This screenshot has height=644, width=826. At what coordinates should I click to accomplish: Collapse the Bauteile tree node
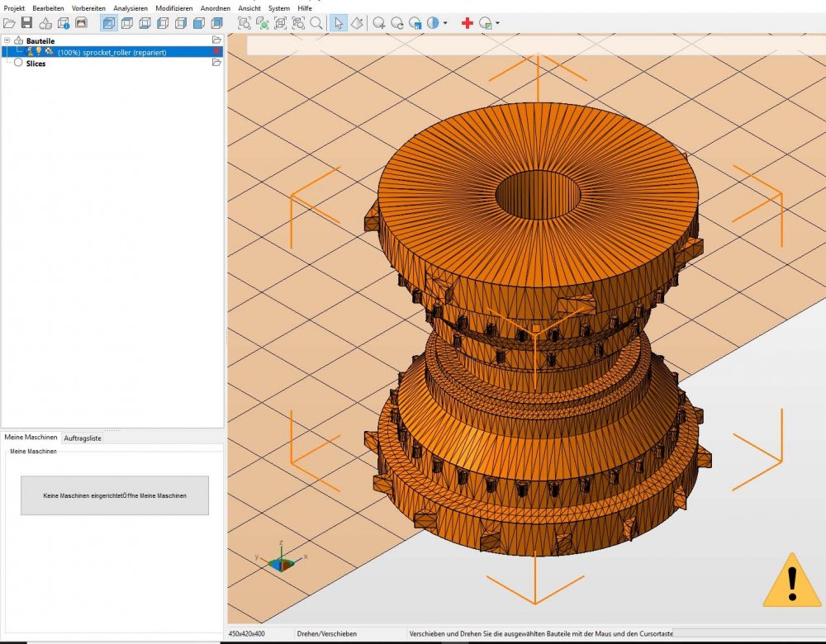(7, 40)
